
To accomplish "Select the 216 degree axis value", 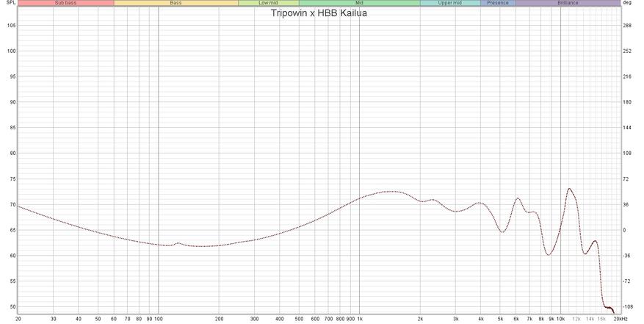I will [627, 76].
